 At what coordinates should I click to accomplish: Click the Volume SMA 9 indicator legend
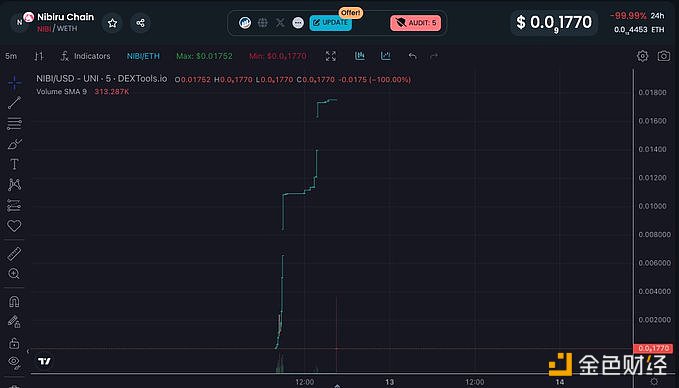[61, 92]
